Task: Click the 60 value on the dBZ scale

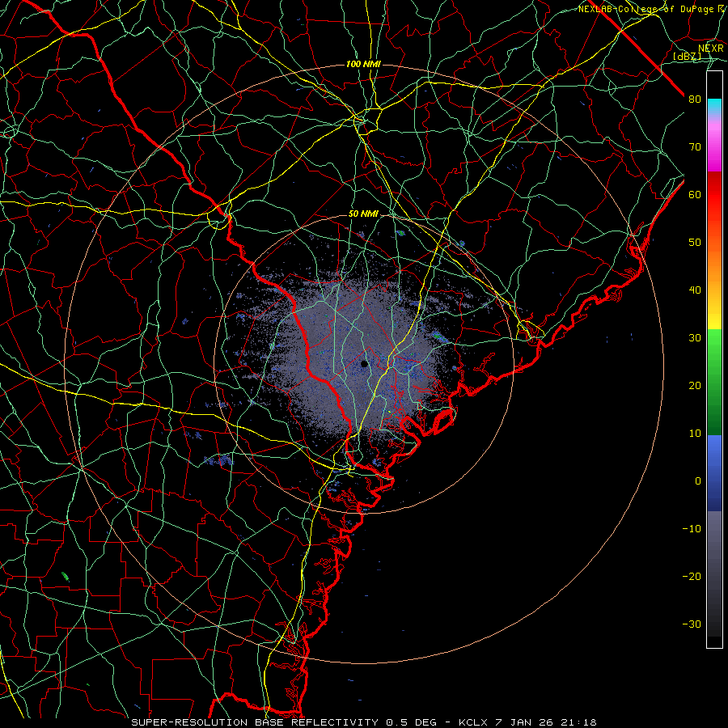Action: pos(695,194)
